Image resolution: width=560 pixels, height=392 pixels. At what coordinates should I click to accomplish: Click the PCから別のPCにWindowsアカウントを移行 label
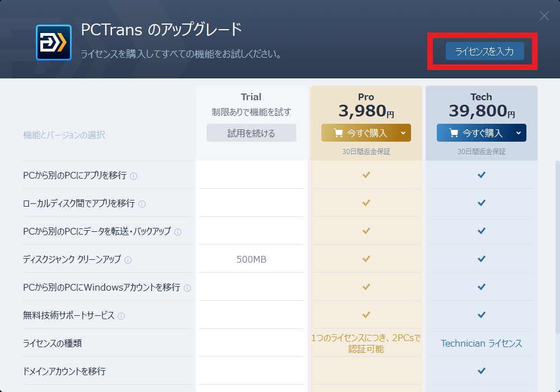pyautogui.click(x=101, y=287)
